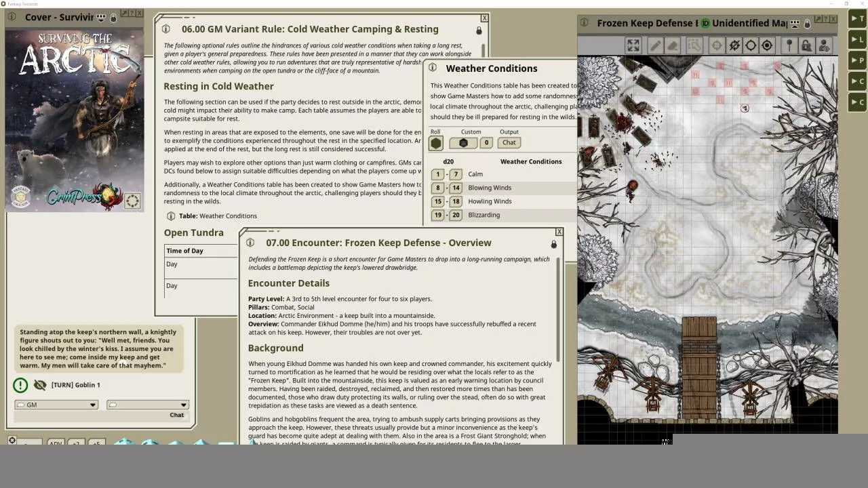Click the green ID identification icon on map title
Image resolution: width=868 pixels, height=488 pixels.
click(x=705, y=23)
